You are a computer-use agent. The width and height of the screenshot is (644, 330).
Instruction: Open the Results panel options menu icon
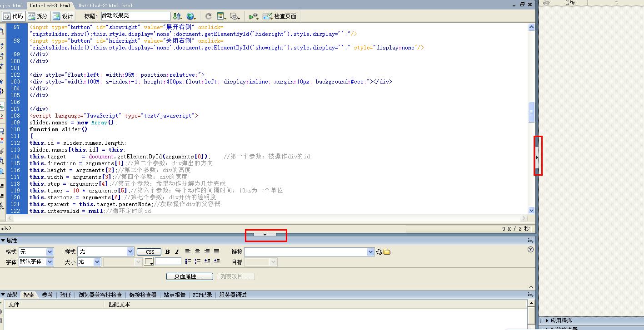click(x=530, y=295)
